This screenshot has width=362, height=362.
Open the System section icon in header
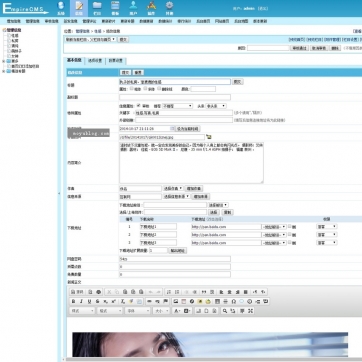pos(61,8)
